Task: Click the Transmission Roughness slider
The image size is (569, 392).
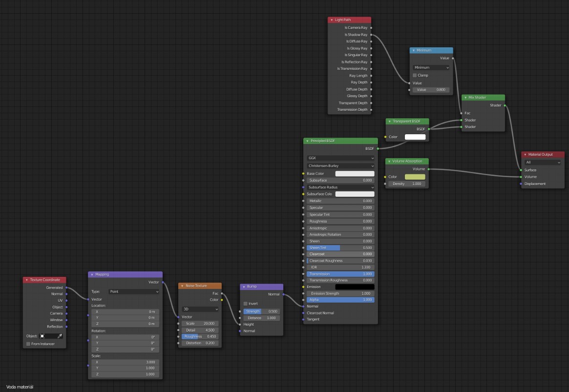Action: [x=340, y=280]
